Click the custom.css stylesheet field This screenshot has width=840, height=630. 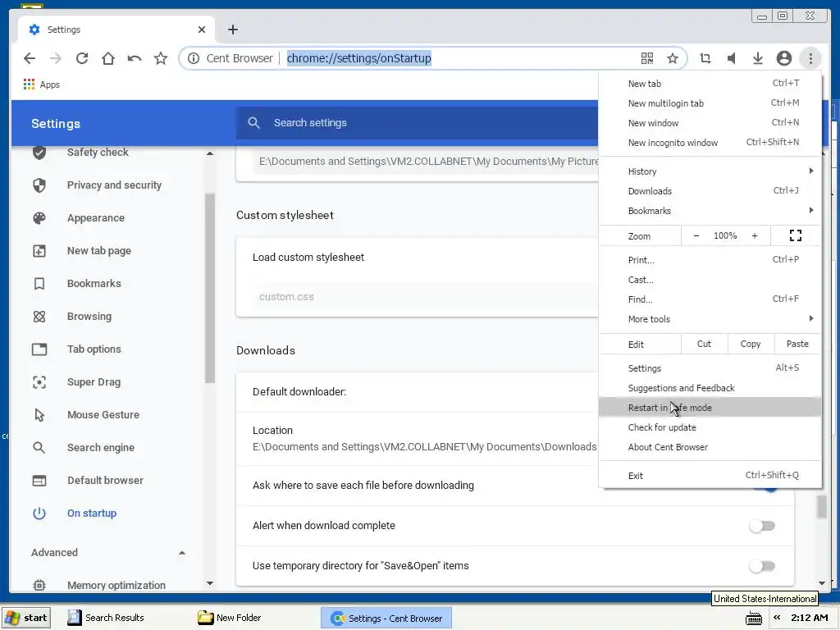pyautogui.click(x=426, y=297)
